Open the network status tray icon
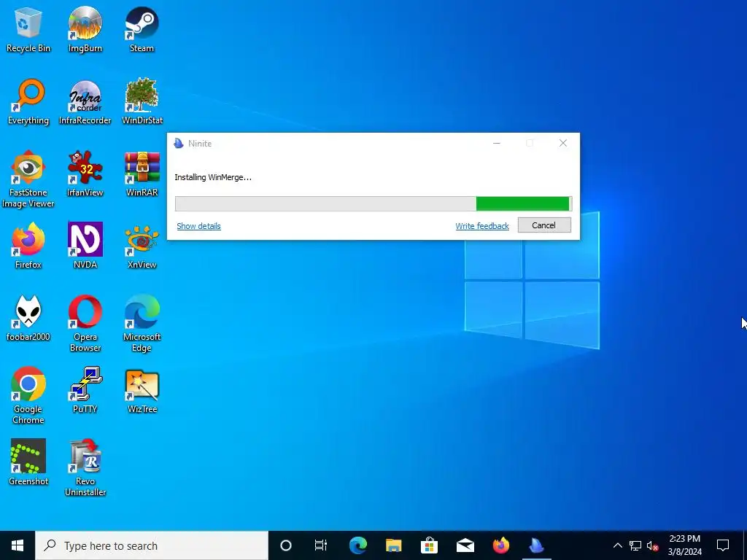Image resolution: width=747 pixels, height=560 pixels. click(635, 545)
